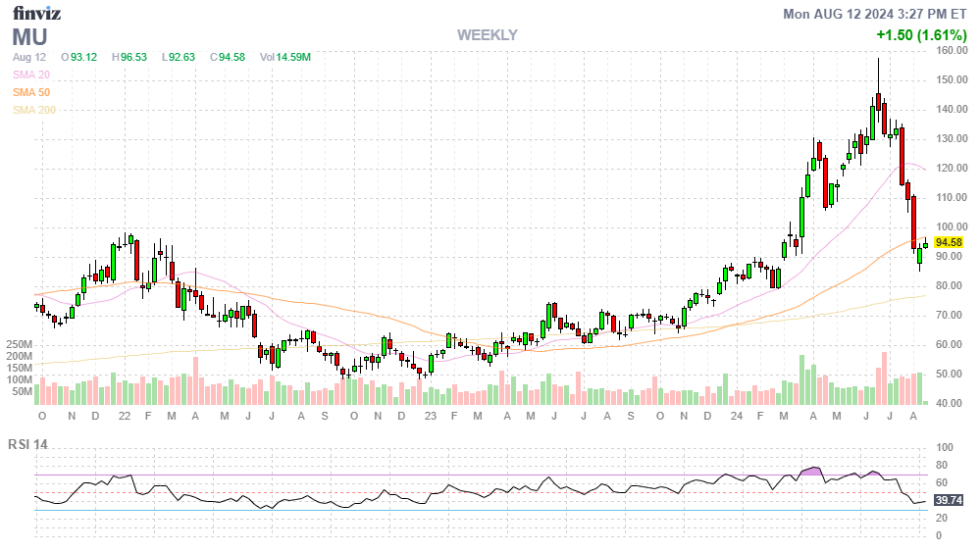Image resolution: width=980 pixels, height=551 pixels.
Task: Toggle the SMA 20 legend entry
Action: pos(30,75)
